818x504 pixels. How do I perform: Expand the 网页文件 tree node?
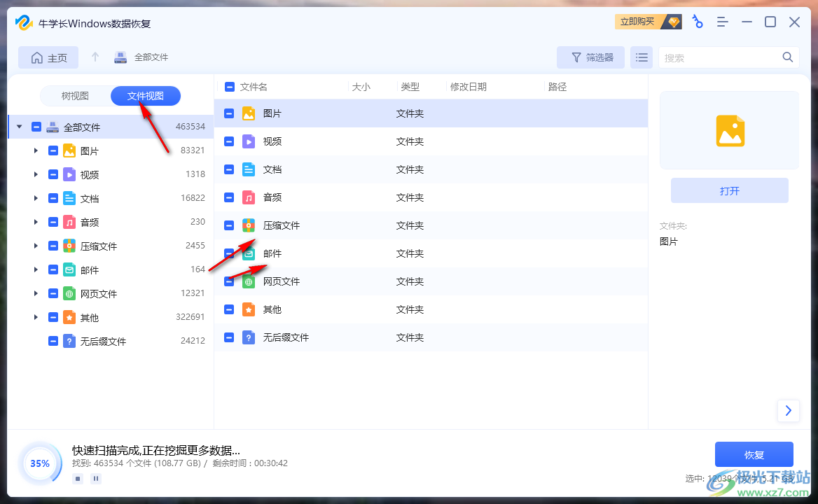[x=36, y=293]
